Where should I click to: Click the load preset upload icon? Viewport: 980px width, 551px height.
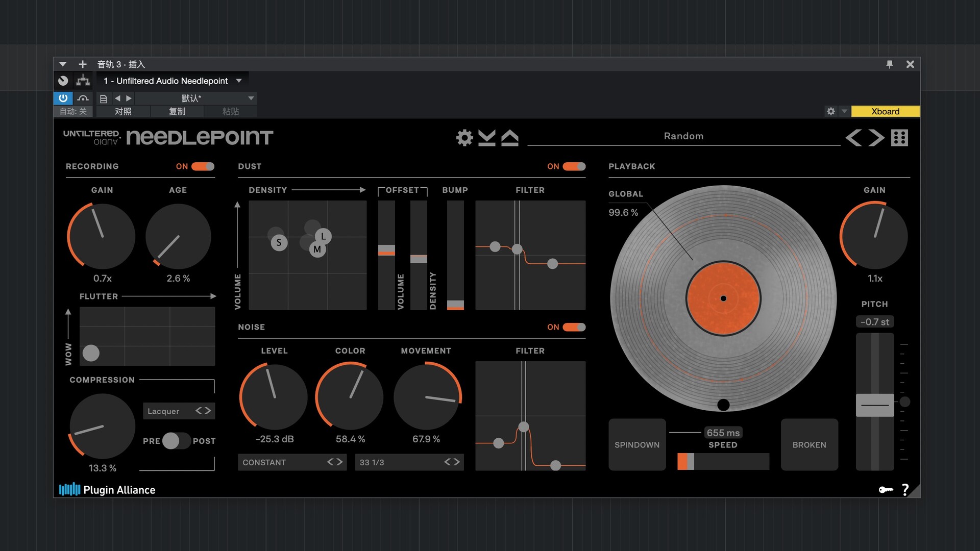[x=510, y=138]
